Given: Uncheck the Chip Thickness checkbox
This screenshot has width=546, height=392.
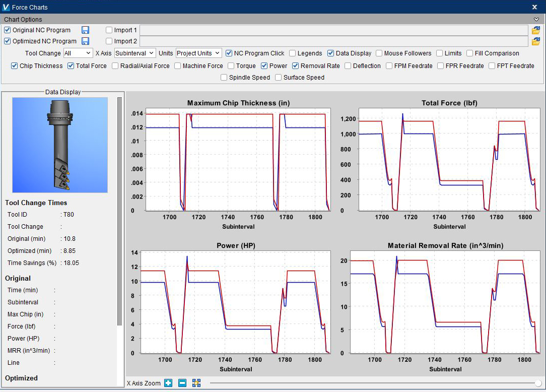Looking at the screenshot, I should pyautogui.click(x=15, y=66).
